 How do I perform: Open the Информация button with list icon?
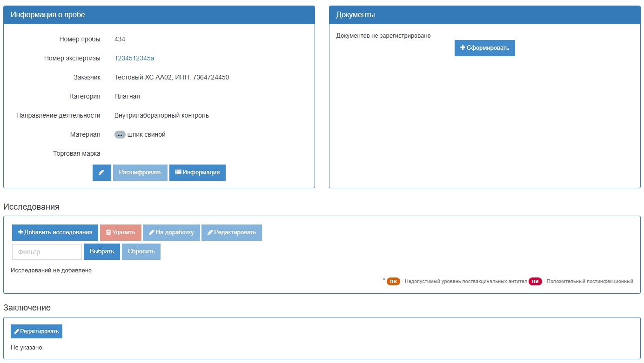197,172
